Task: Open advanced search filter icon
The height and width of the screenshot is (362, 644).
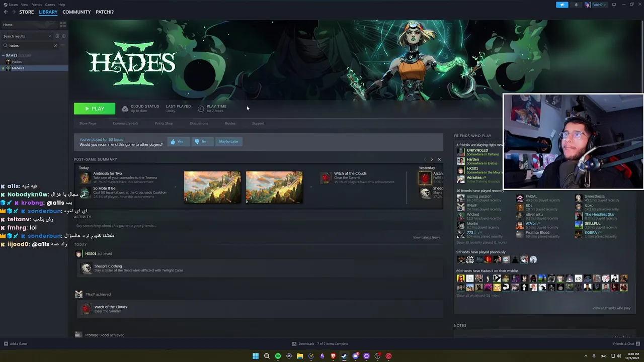Action: pyautogui.click(x=63, y=46)
